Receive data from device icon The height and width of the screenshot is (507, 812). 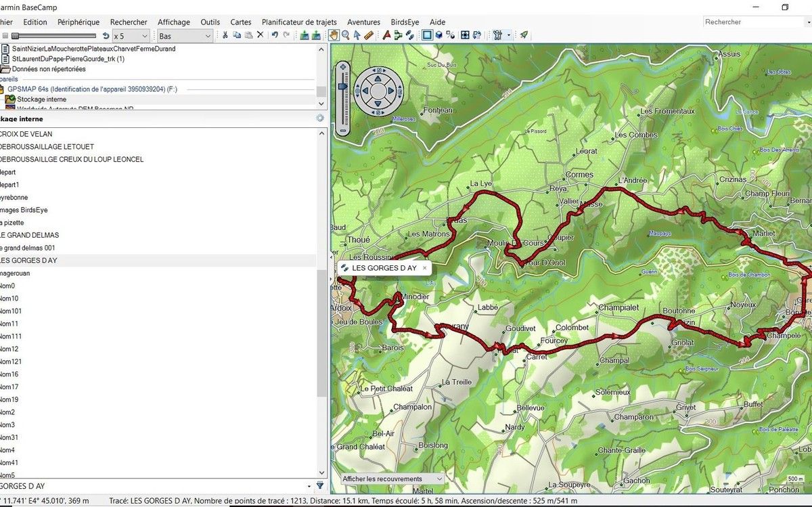(x=316, y=35)
